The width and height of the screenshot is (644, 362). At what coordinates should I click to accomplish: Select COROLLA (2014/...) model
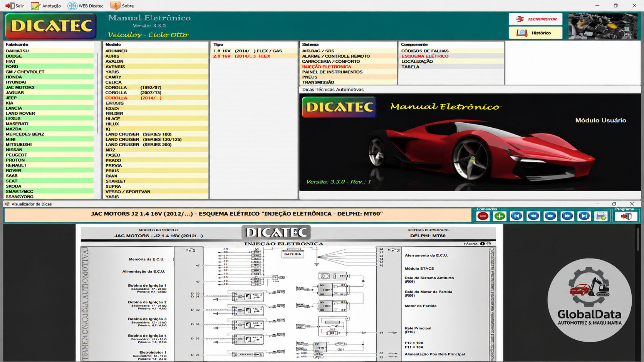tap(156, 98)
